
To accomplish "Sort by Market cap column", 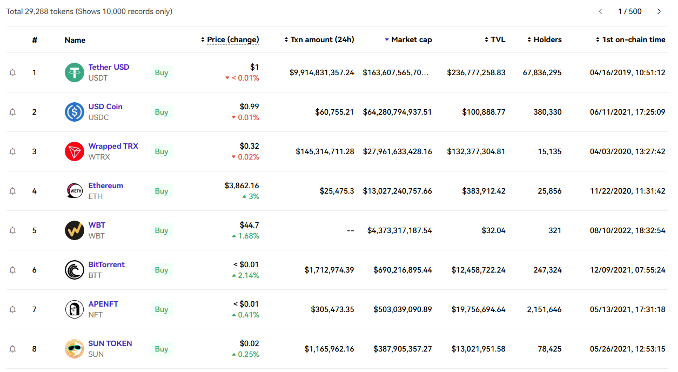I will tap(408, 39).
